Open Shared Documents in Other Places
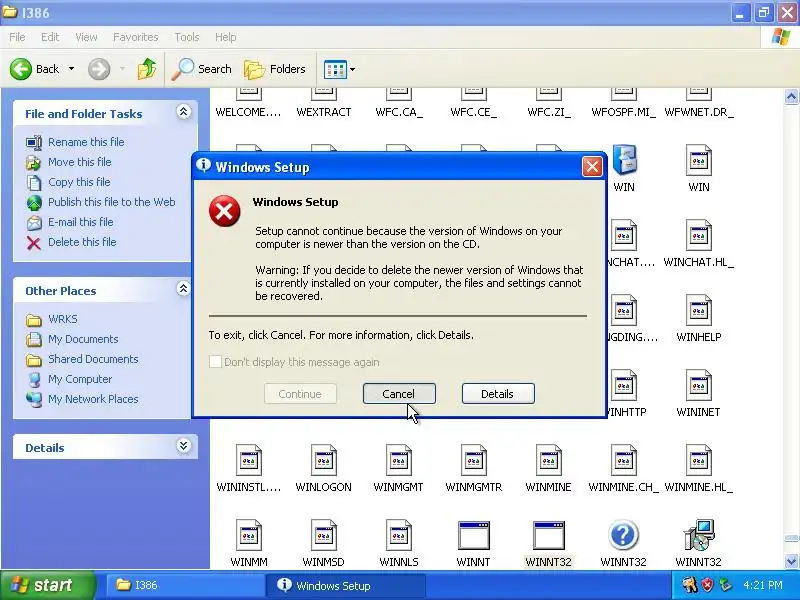Image resolution: width=800 pixels, height=600 pixels. pos(82,359)
